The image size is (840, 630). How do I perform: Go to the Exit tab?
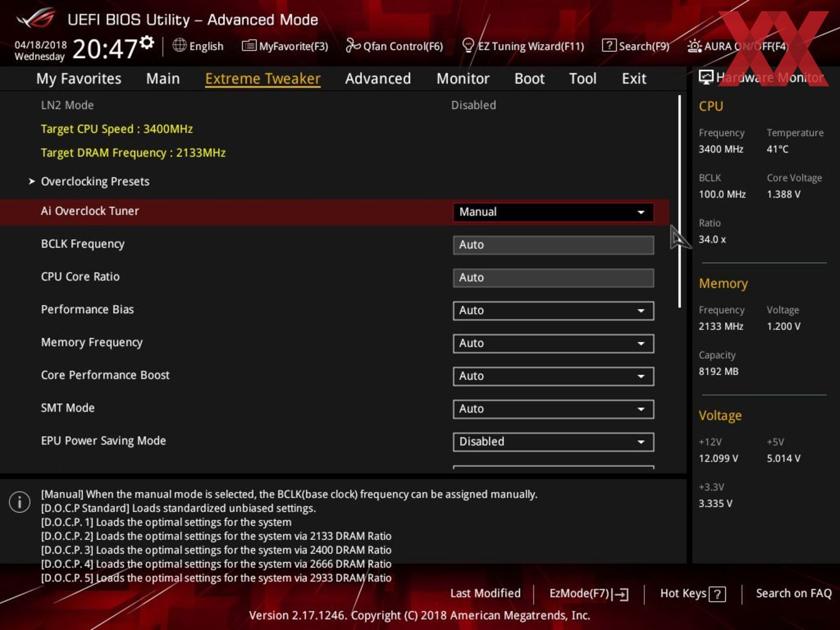(x=634, y=78)
